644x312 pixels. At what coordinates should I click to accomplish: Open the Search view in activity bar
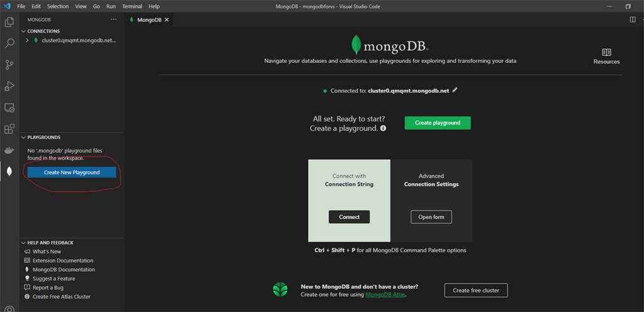pos(9,43)
